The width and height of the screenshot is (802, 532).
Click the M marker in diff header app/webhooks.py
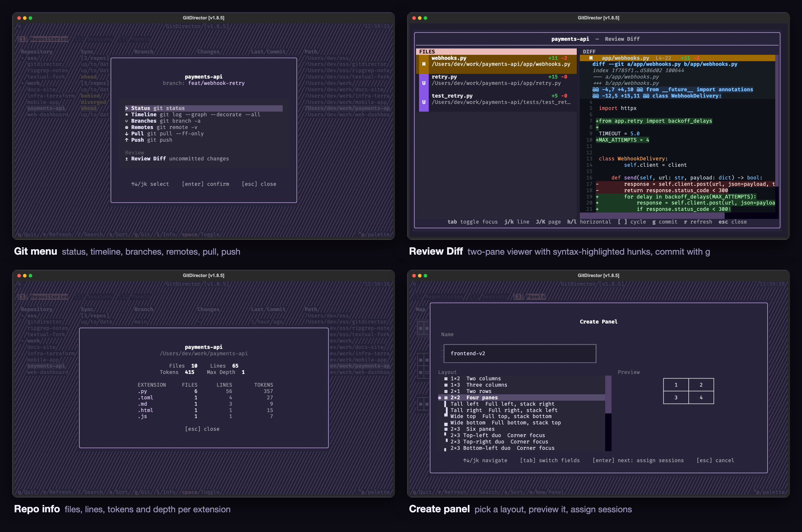(591, 58)
